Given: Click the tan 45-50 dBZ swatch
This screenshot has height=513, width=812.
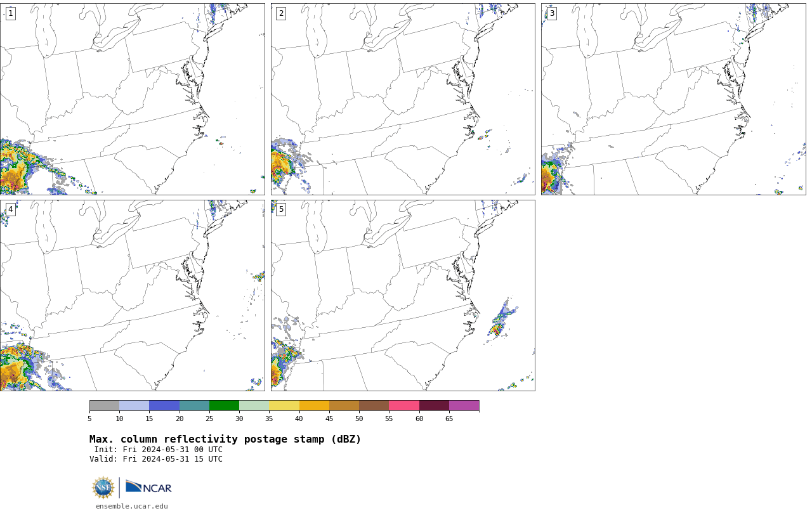Looking at the screenshot, I should tap(344, 406).
